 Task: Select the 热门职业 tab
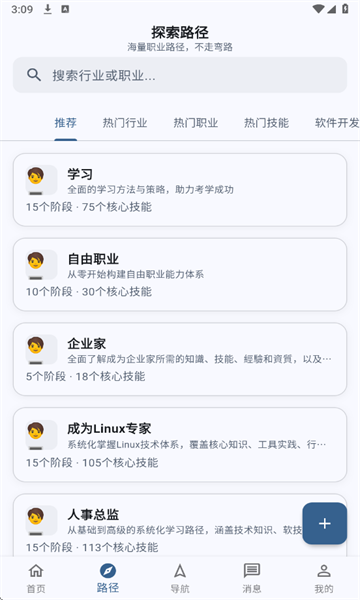pyautogui.click(x=195, y=123)
